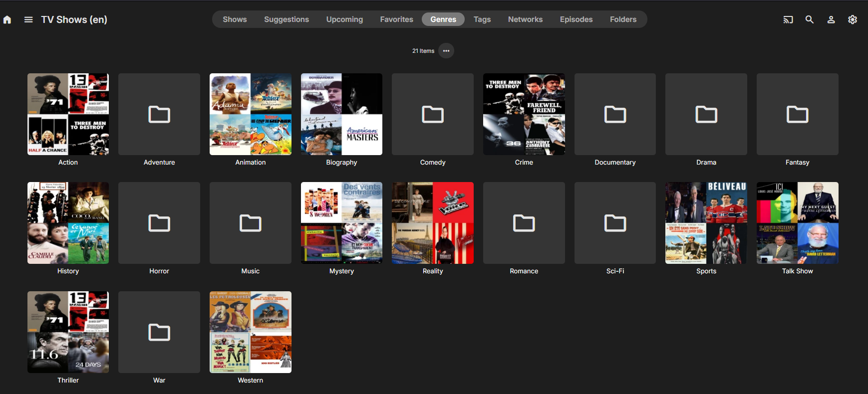Click the Mystery genre label
Screen dimensions: 868x394
pyautogui.click(x=341, y=271)
